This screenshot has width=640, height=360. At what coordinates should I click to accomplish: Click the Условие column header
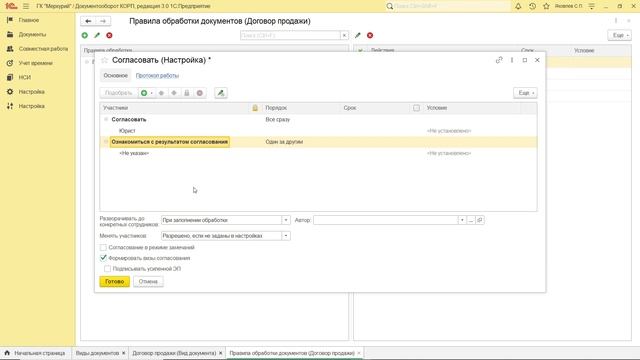coord(437,108)
